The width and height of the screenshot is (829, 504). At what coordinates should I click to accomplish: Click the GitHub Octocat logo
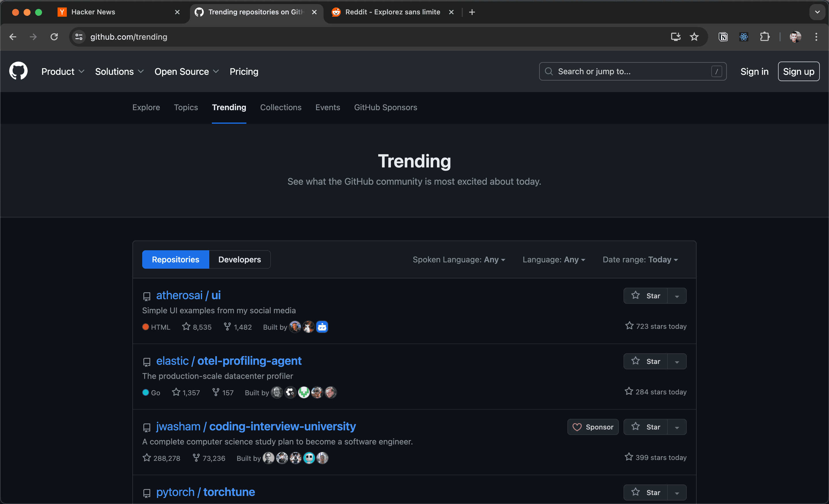coord(18,71)
